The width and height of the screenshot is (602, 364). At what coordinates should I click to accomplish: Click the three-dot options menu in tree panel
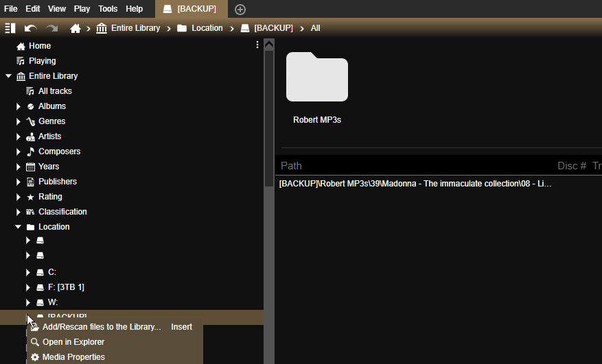(257, 45)
